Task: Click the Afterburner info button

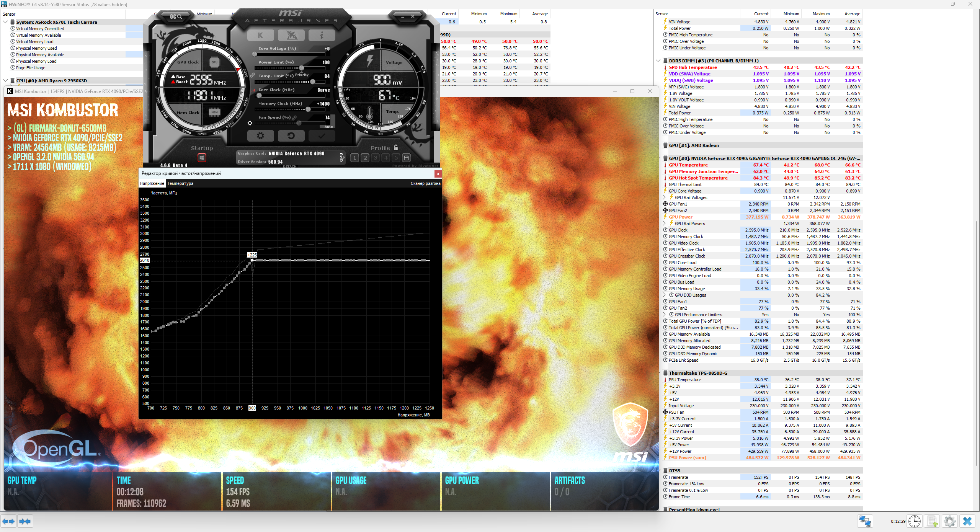Action: click(322, 35)
